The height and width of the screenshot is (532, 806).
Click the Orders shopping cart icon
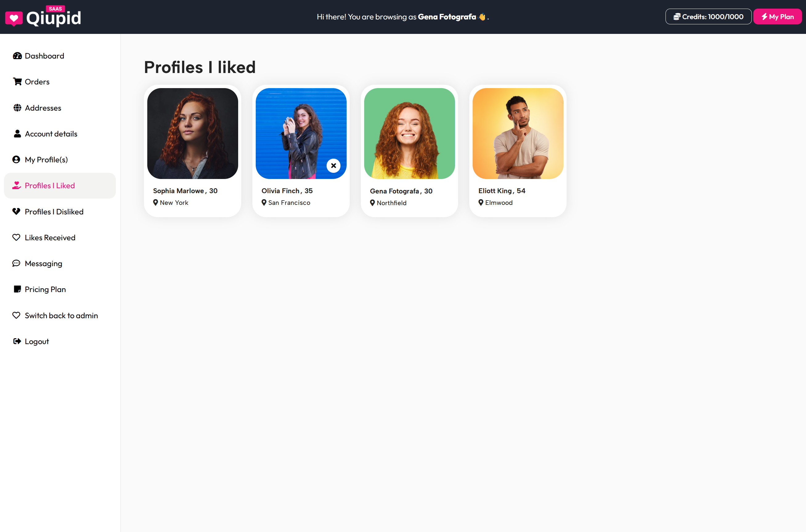tap(17, 81)
